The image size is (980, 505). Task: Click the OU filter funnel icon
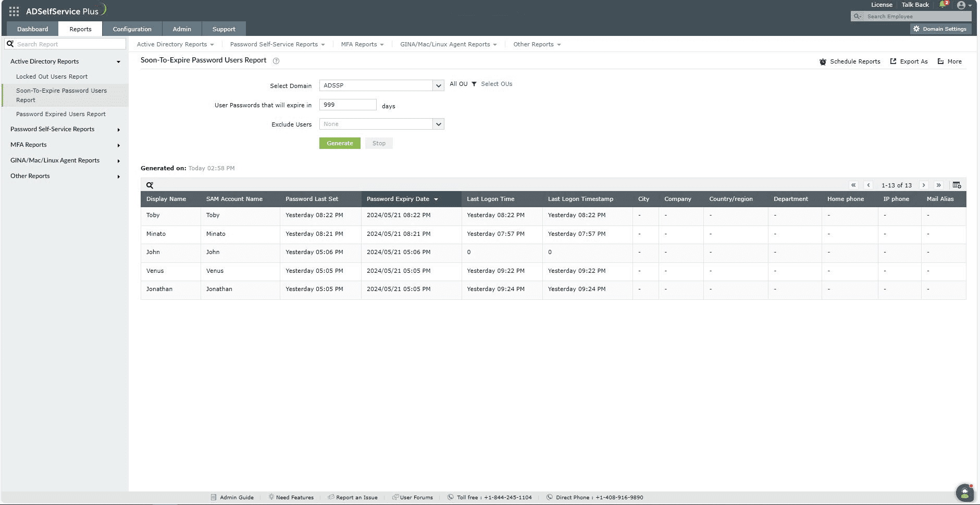474,84
